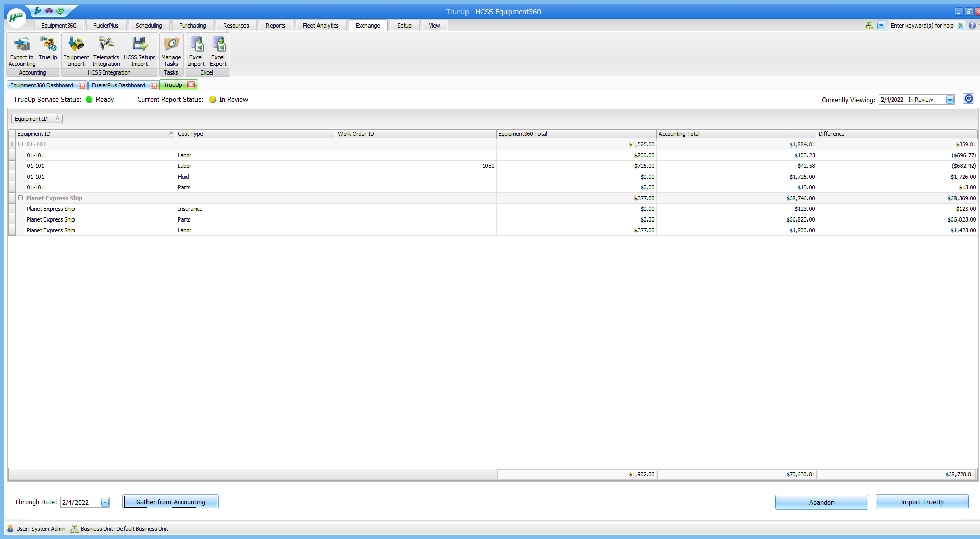Close the Equipment360 Dashboard tab
Viewport: 980px width, 539px height.
coord(82,85)
